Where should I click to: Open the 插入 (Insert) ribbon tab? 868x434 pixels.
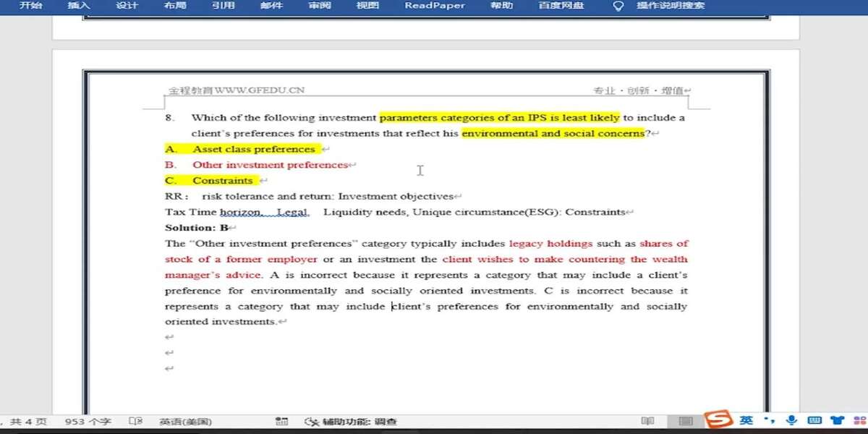(79, 6)
